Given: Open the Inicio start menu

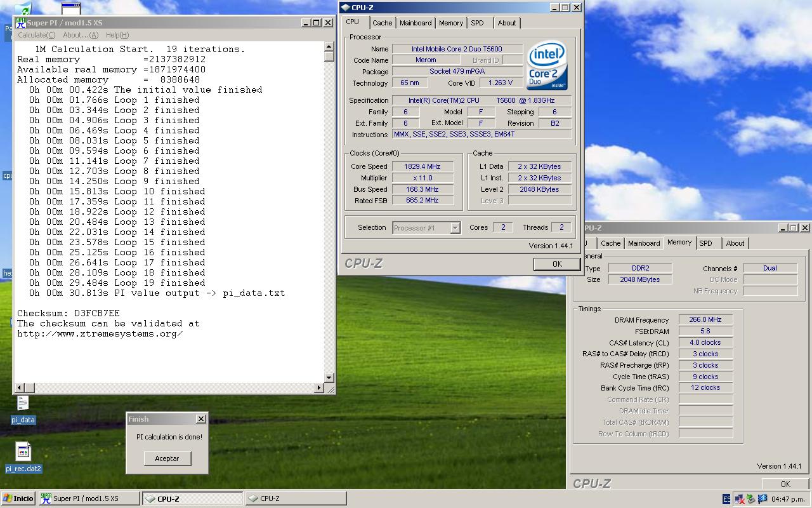Looking at the screenshot, I should 18,498.
